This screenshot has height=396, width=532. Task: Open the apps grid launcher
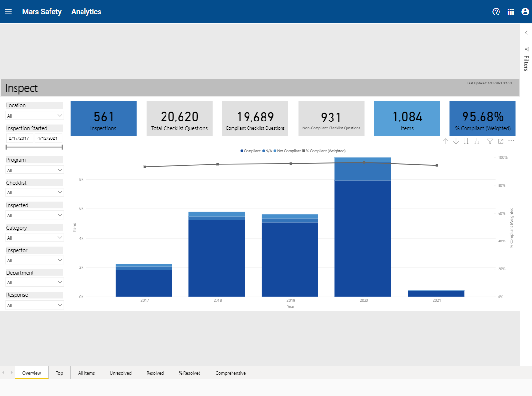click(x=511, y=11)
